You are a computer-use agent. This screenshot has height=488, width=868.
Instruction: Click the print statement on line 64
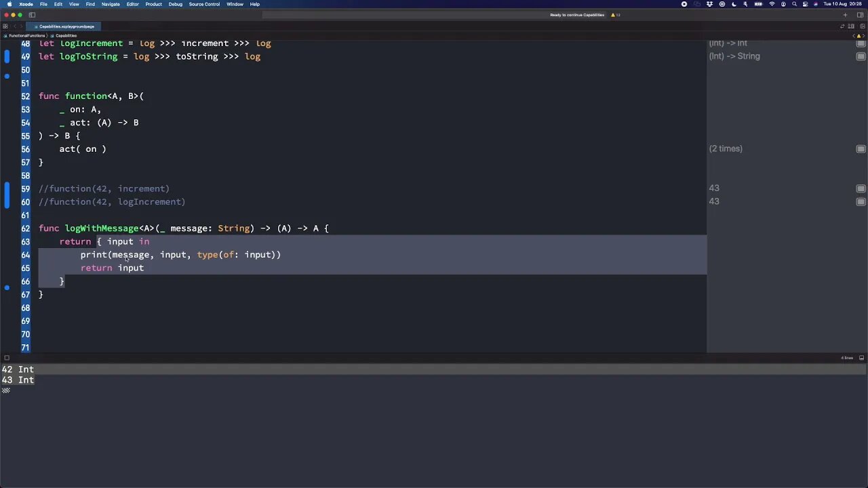click(180, 255)
